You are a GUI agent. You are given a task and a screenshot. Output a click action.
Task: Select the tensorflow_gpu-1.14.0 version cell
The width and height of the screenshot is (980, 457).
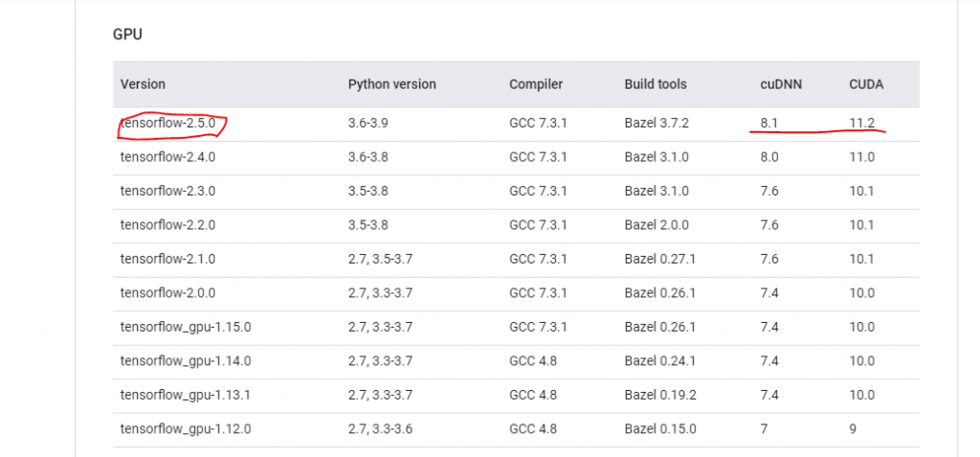[x=186, y=360]
